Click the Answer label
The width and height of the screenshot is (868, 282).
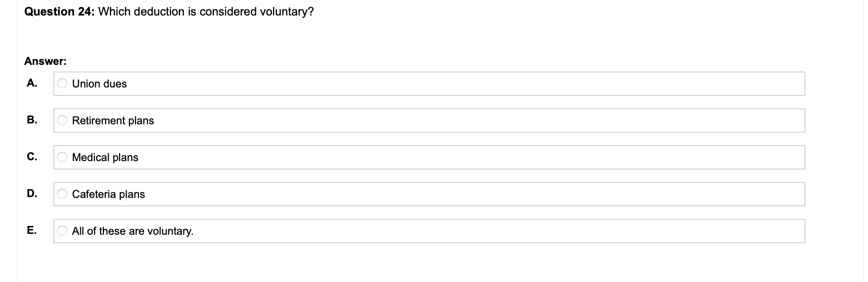pos(45,62)
